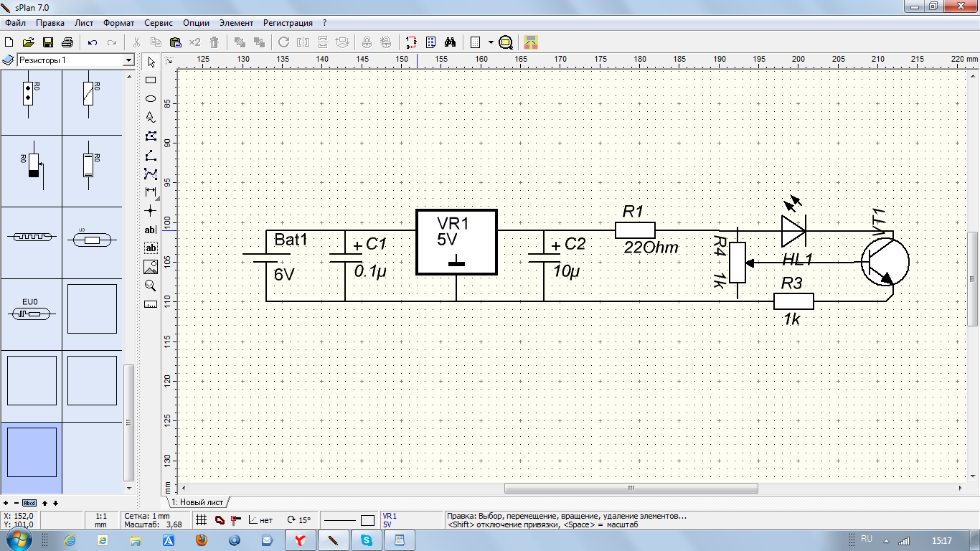Expand the grid options dropdown arrow in toolbar

point(491,42)
